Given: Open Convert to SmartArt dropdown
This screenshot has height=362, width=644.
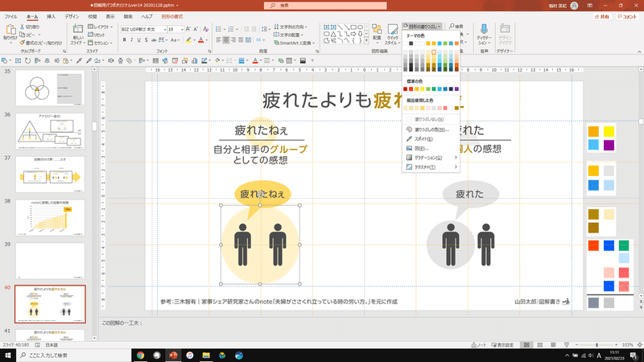Looking at the screenshot, I should [294, 43].
